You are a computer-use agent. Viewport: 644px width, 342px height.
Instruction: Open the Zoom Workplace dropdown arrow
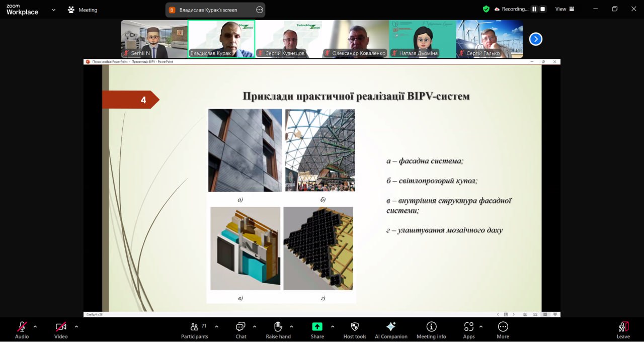pos(53,10)
